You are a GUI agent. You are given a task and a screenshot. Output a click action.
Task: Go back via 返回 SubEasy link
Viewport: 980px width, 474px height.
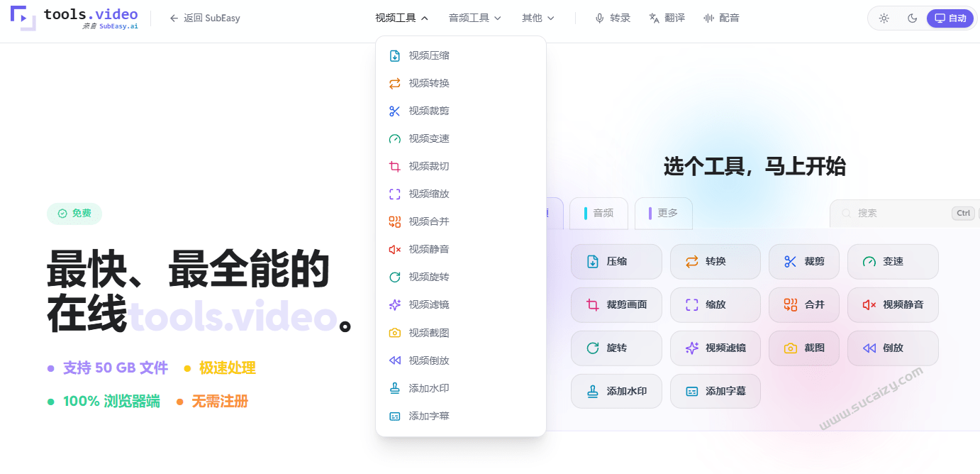click(x=205, y=18)
